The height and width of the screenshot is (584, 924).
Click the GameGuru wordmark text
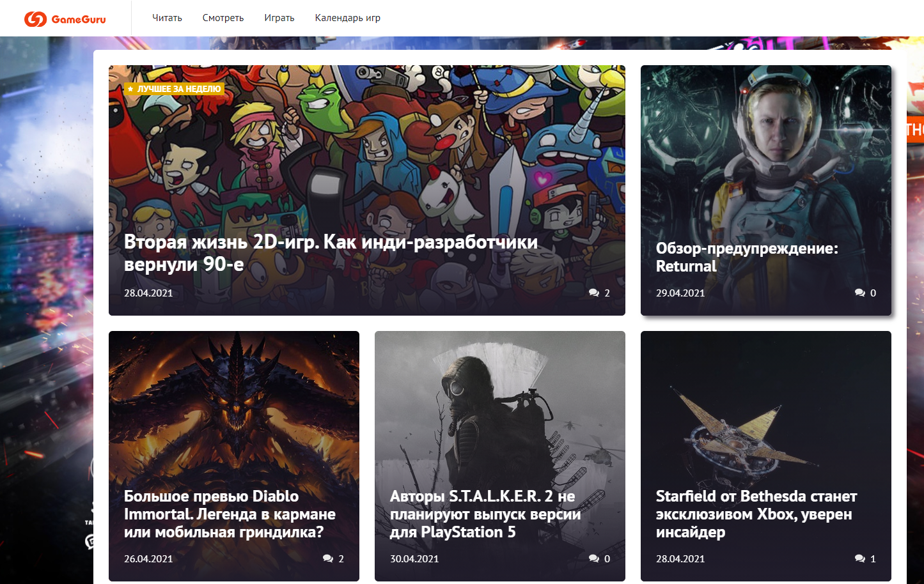79,19
